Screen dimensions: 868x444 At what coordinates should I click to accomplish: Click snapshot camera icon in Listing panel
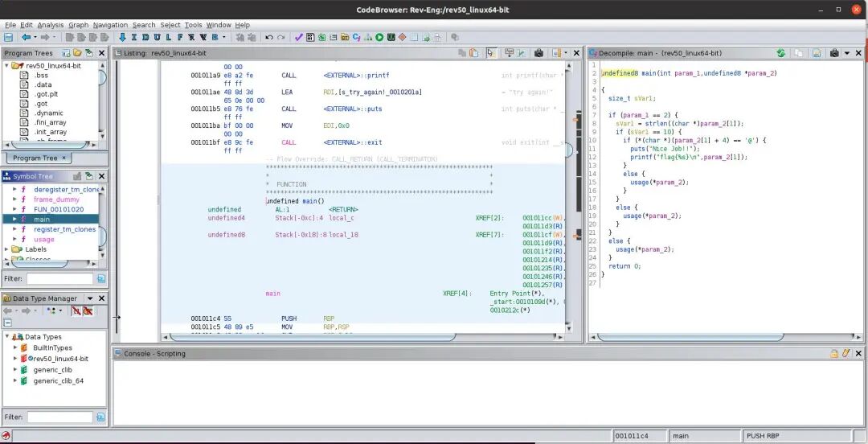tap(537, 53)
